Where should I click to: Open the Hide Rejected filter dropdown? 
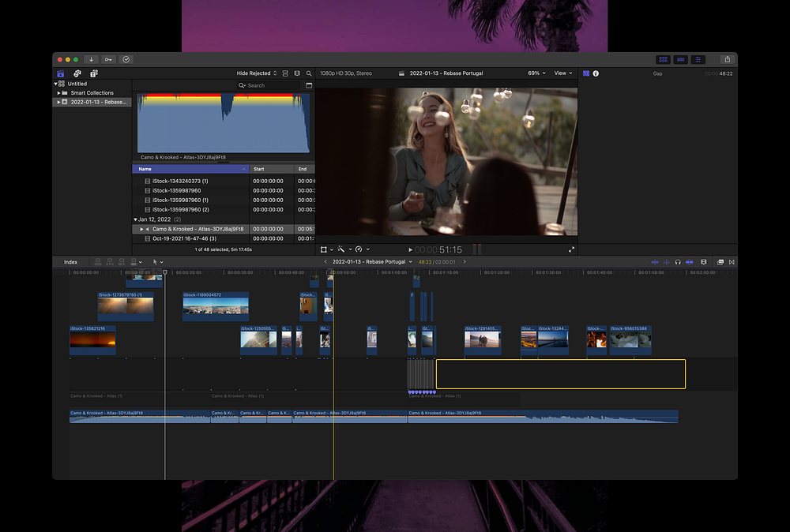(256, 73)
